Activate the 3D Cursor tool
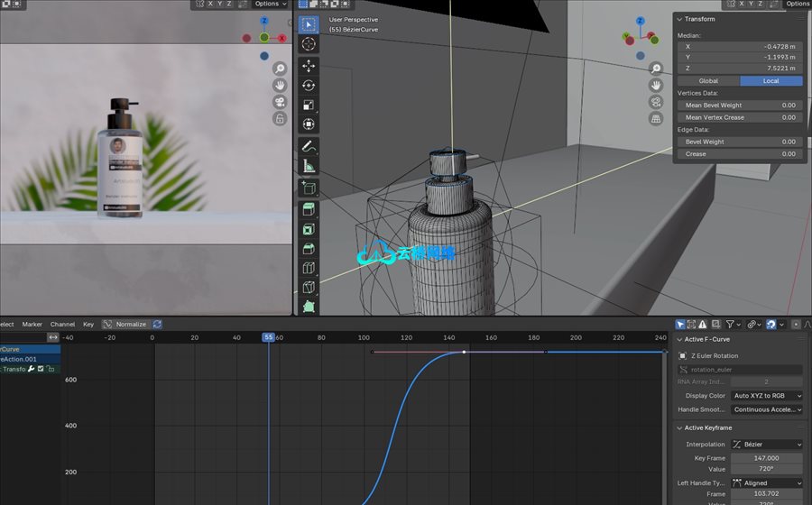 [309, 44]
